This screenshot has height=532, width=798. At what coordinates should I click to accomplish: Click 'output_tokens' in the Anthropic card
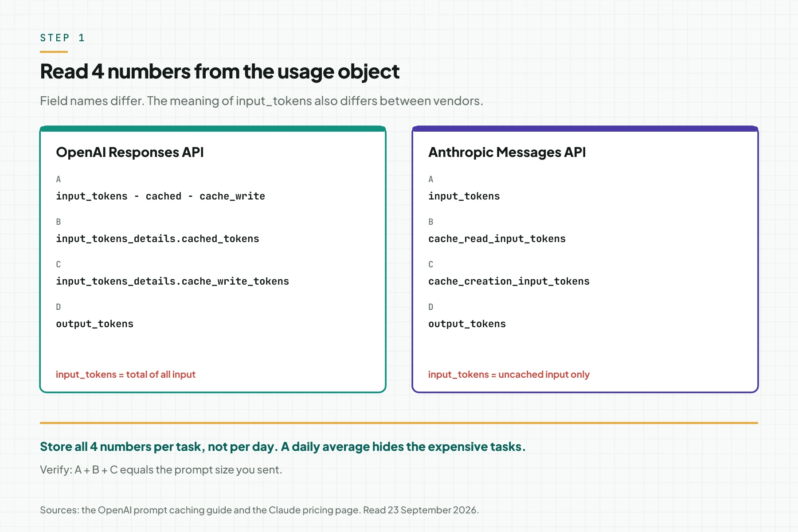467,324
